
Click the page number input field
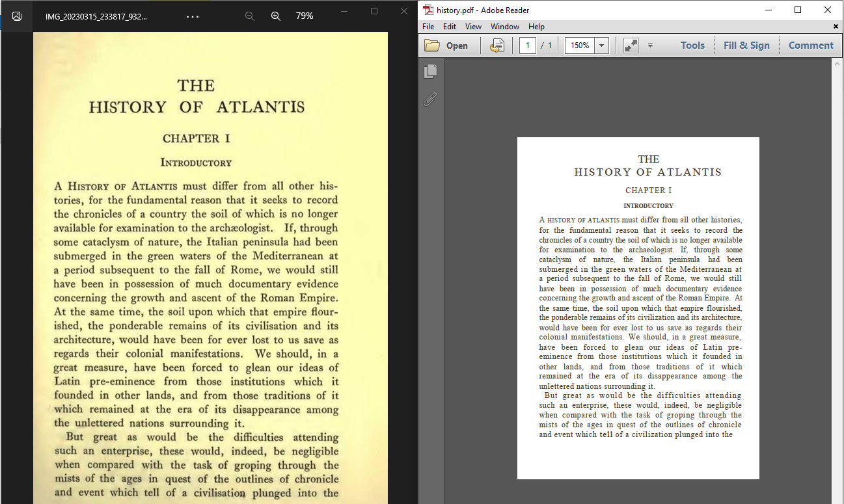pyautogui.click(x=527, y=46)
